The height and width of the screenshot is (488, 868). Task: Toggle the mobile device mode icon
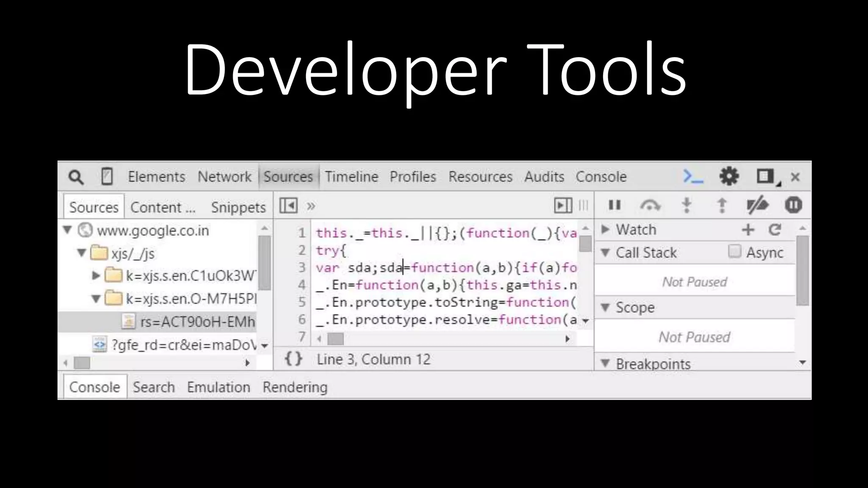tap(107, 177)
